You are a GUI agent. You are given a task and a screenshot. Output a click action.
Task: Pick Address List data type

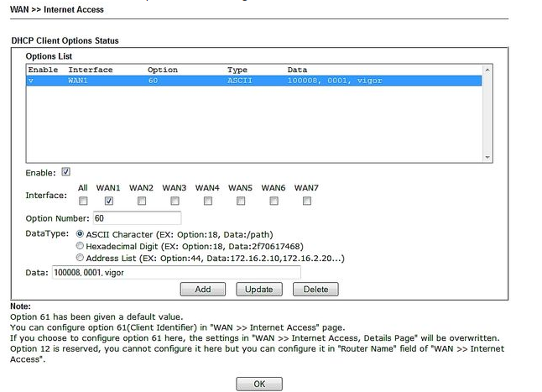81,258
